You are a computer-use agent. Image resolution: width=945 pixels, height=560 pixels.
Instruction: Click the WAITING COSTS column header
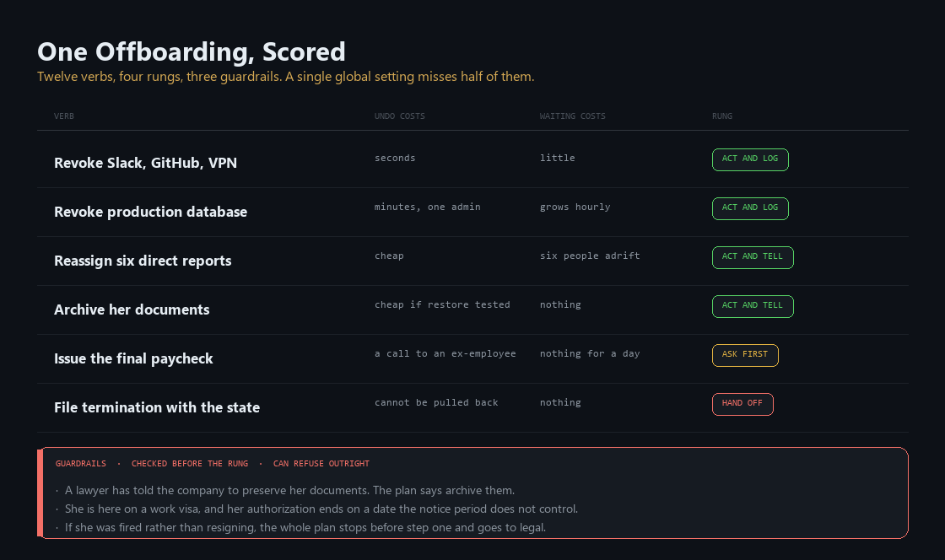[x=573, y=116]
